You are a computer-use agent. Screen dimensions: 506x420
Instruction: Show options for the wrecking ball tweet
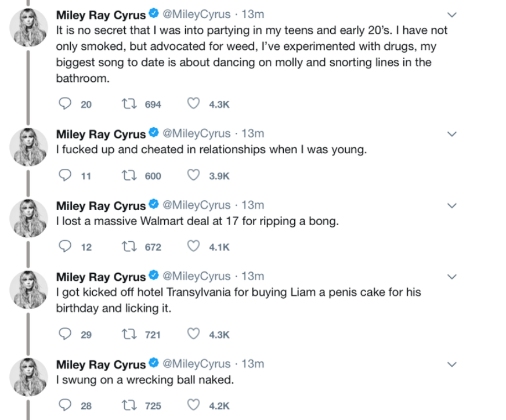(453, 364)
